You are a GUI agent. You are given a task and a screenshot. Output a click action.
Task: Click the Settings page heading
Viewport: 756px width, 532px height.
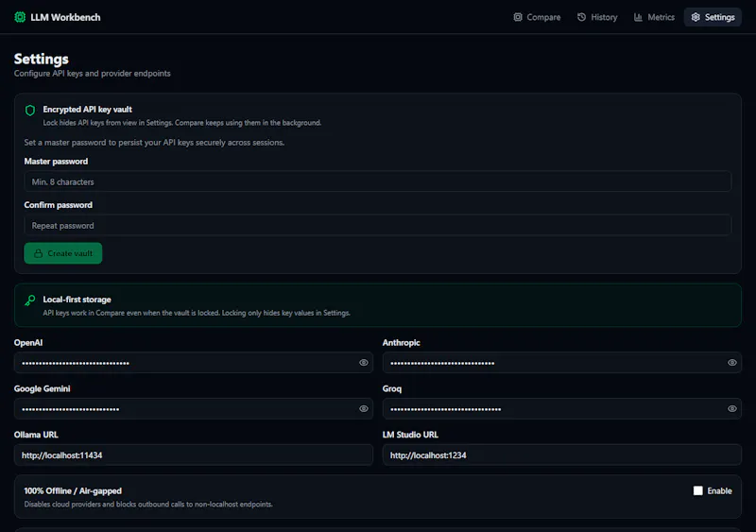point(41,59)
